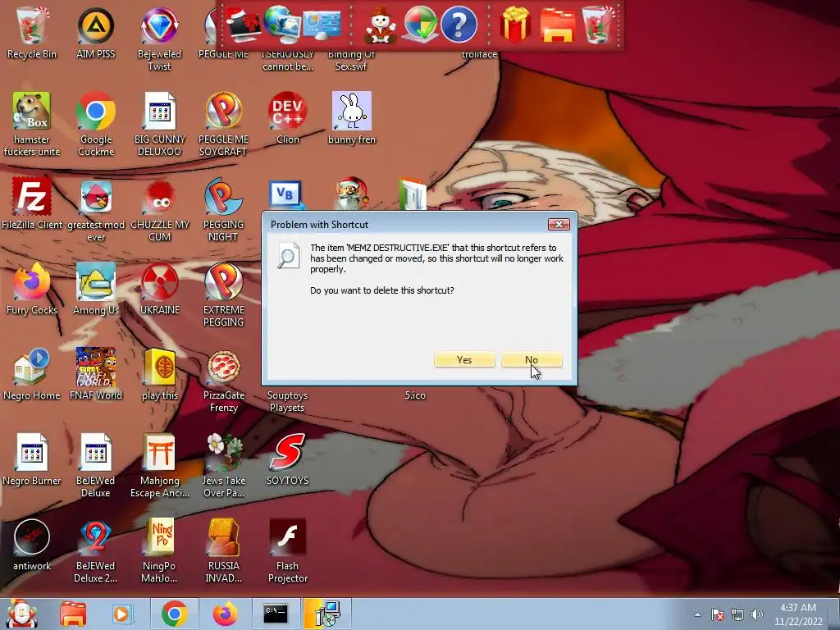Open the blue question mark help icon
The width and height of the screenshot is (840, 630).
pyautogui.click(x=459, y=24)
